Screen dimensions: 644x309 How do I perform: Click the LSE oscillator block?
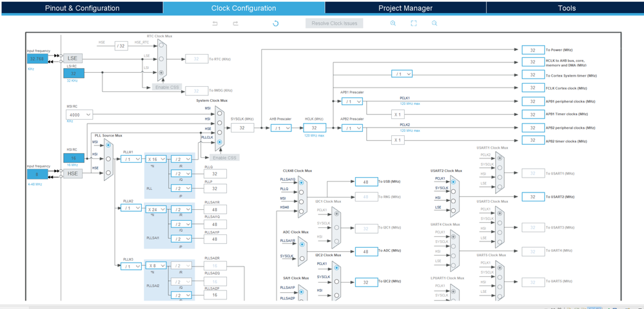(x=73, y=59)
